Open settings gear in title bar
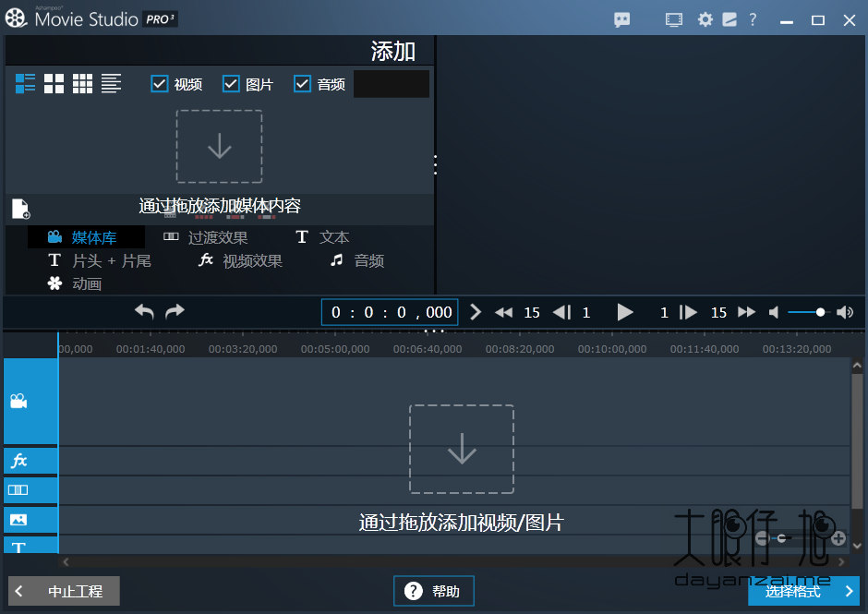Viewport: 868px width, 614px height. click(705, 20)
